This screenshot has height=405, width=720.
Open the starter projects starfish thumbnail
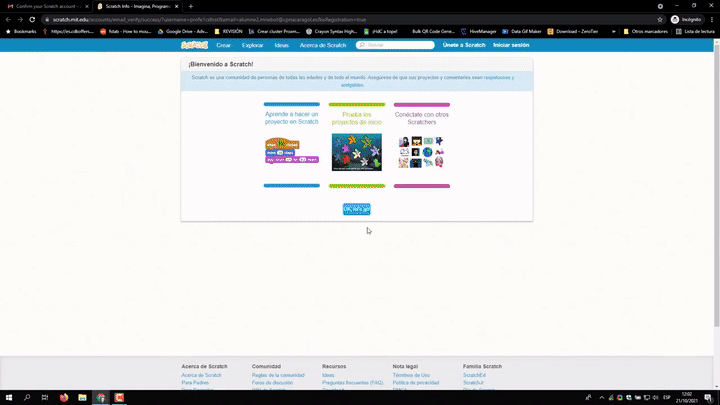point(356,152)
